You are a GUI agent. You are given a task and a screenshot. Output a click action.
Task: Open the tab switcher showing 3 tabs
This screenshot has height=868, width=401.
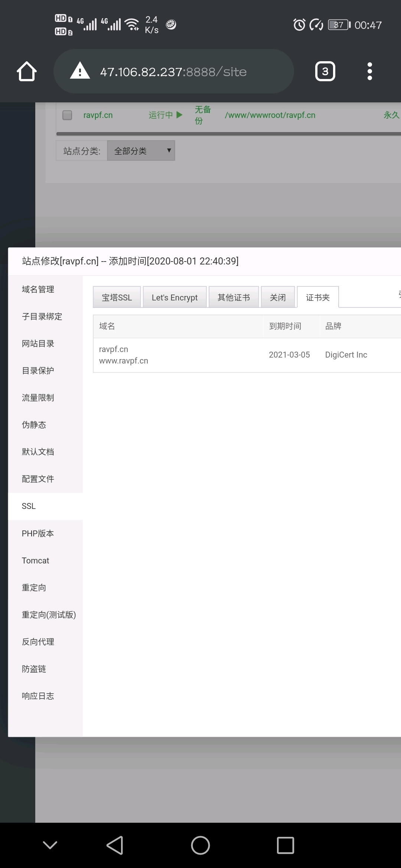pos(325,71)
